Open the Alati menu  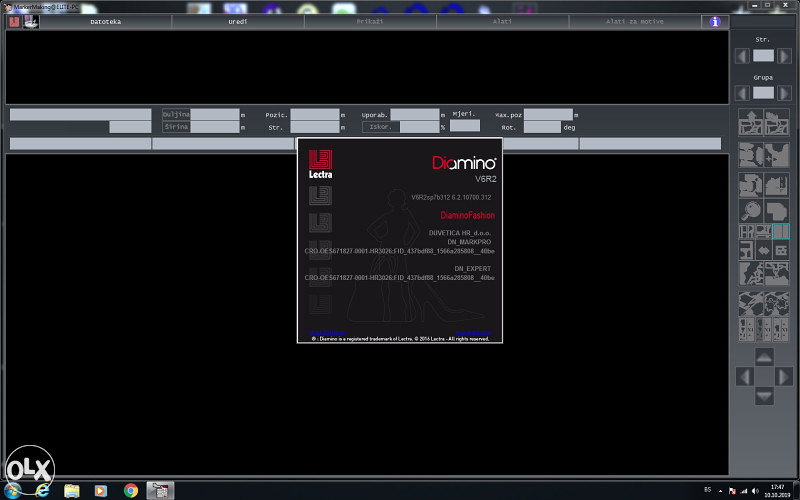pyautogui.click(x=503, y=22)
